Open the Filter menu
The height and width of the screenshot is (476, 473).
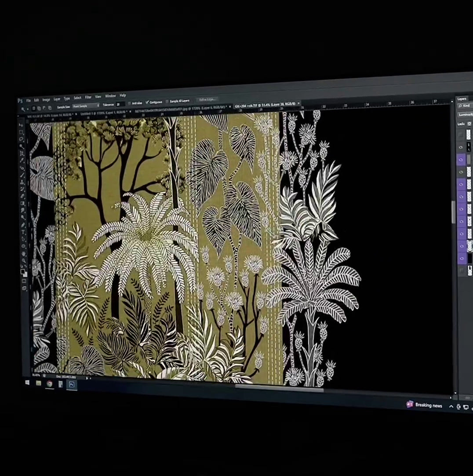click(88, 97)
